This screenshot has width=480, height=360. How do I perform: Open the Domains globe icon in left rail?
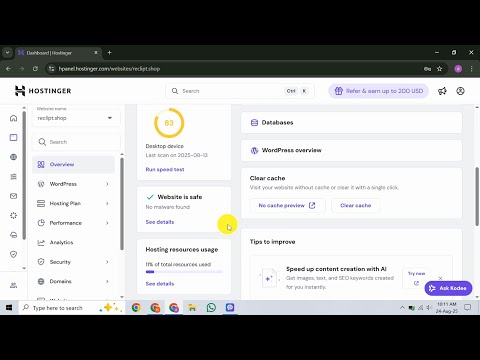point(13,157)
